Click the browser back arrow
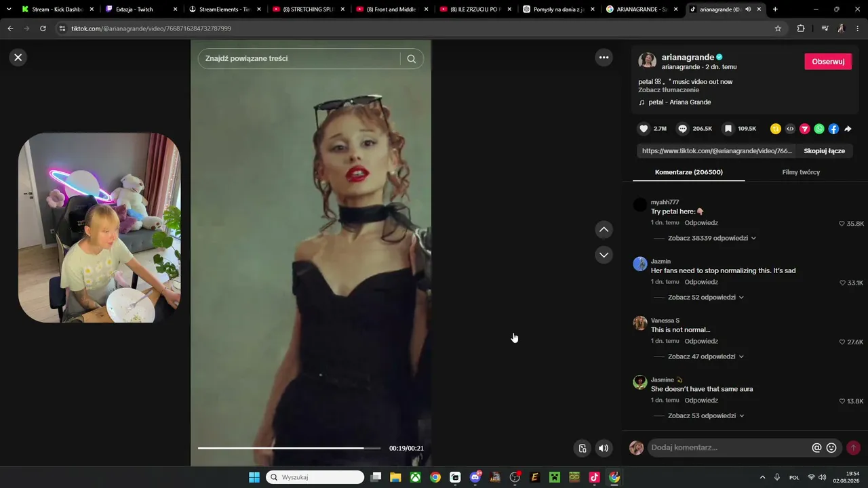Screen dimensions: 868x488 pyautogui.click(x=10, y=28)
